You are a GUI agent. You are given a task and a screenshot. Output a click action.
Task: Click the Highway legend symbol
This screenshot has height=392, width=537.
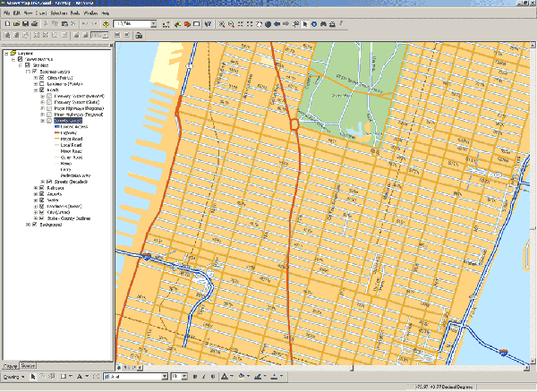point(57,132)
